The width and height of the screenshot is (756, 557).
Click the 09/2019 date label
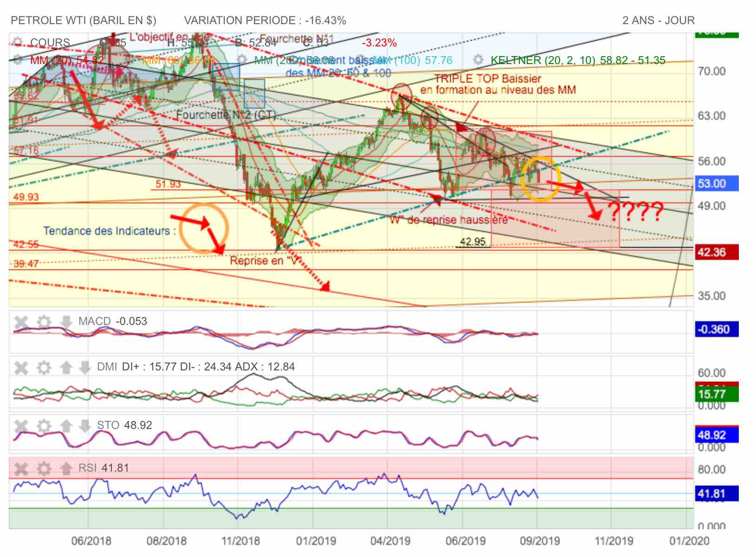click(x=540, y=541)
